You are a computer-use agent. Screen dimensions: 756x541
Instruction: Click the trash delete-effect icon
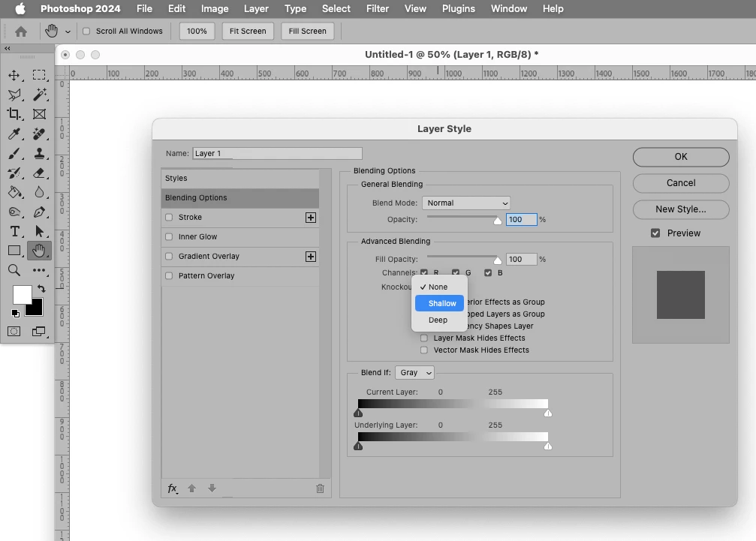click(320, 488)
